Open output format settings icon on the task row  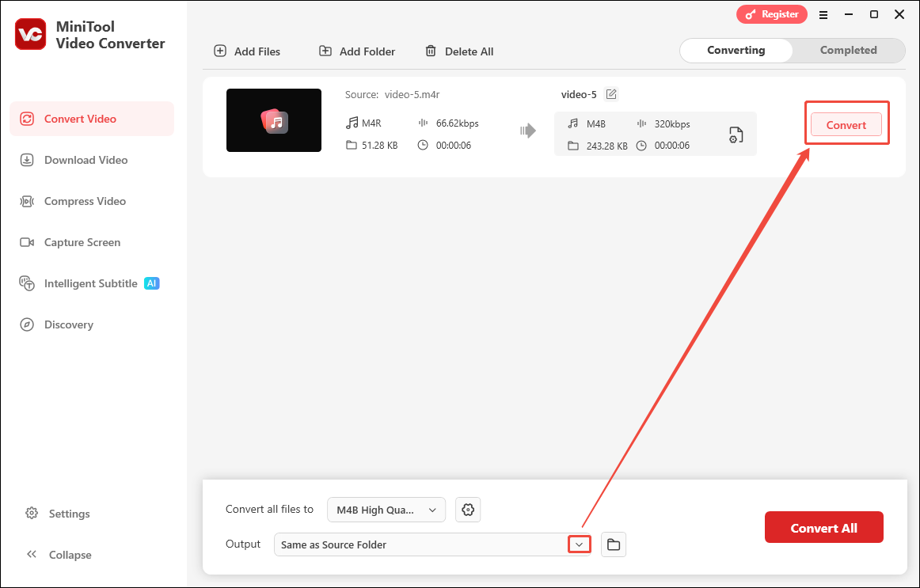point(736,134)
